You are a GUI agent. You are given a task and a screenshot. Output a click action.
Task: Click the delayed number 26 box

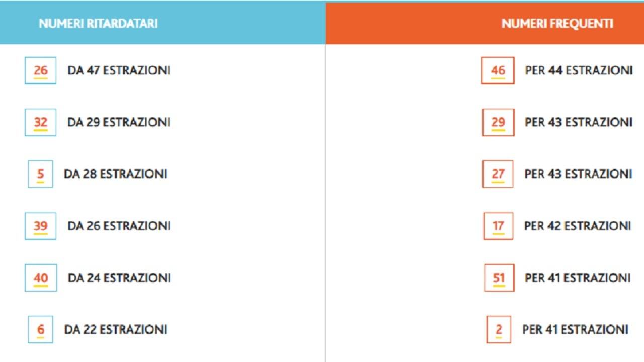click(x=40, y=70)
